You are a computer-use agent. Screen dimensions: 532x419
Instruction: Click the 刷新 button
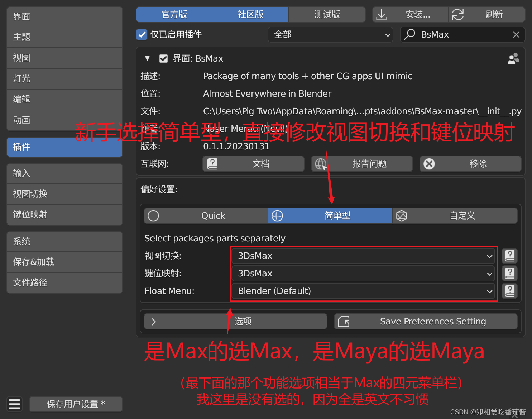[x=487, y=15]
